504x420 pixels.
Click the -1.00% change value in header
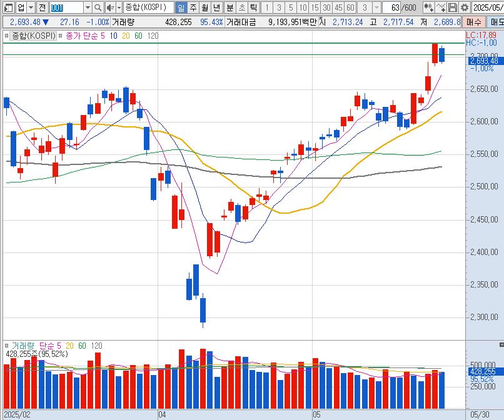[98, 22]
